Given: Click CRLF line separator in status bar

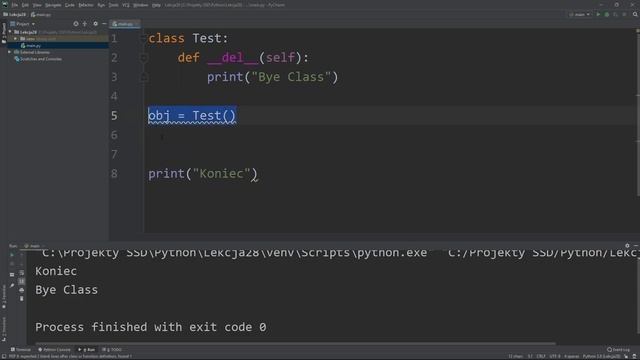Looking at the screenshot, I should (541, 356).
